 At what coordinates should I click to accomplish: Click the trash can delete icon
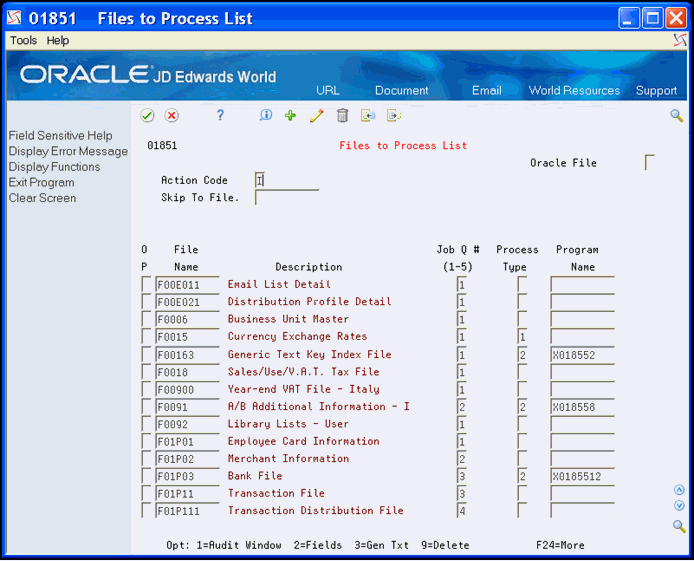(342, 116)
